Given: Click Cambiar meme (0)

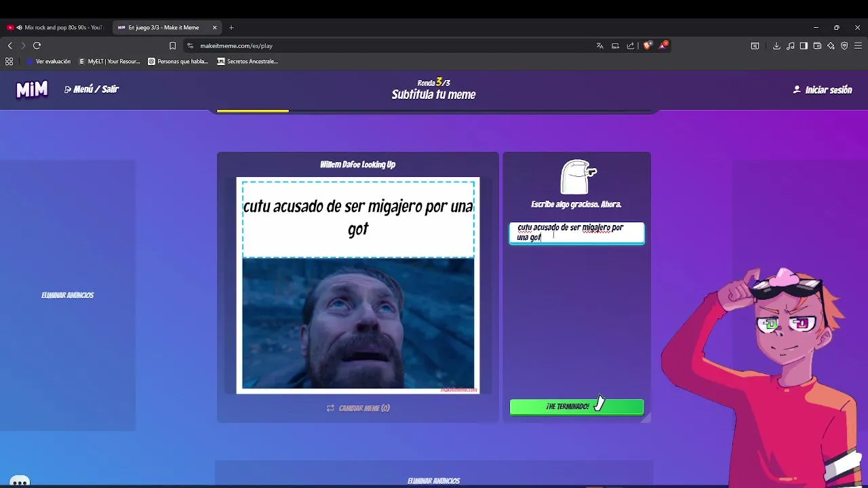Looking at the screenshot, I should coord(358,408).
